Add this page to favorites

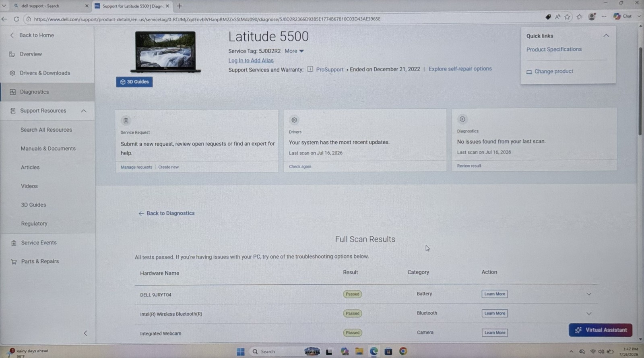tap(568, 17)
